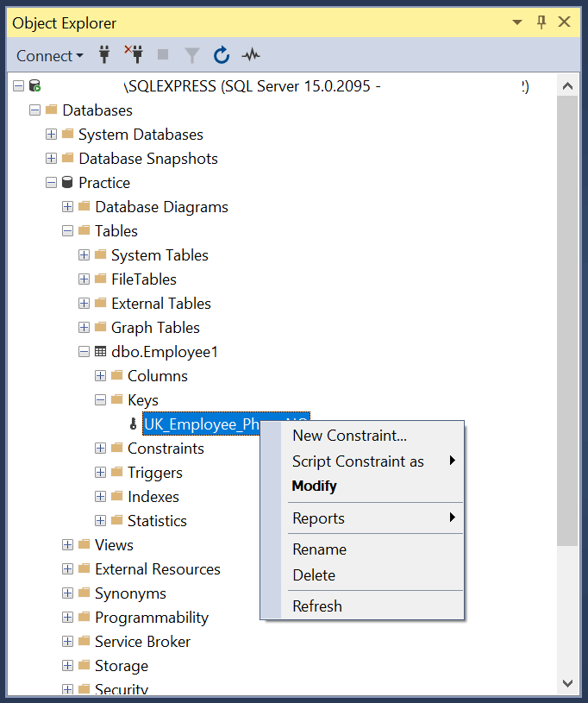Click the key icon beside UK_Employee_Phone
This screenshot has width=588, height=703.
coord(133,424)
